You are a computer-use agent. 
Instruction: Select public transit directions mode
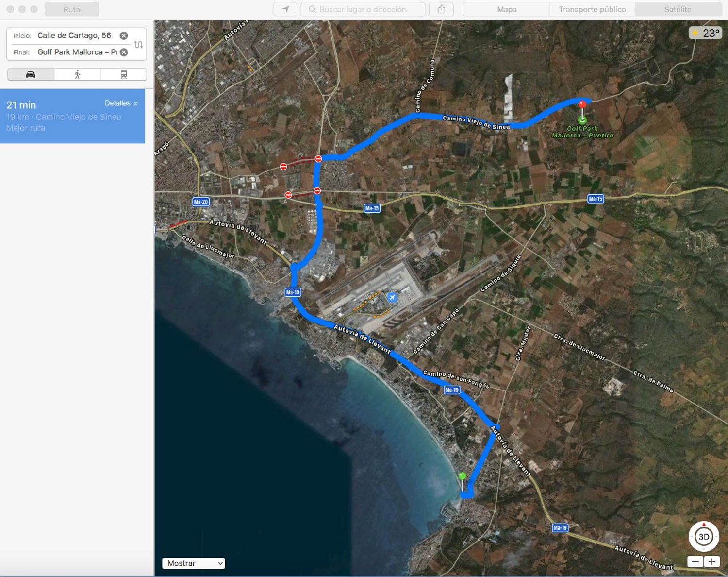coord(124,74)
